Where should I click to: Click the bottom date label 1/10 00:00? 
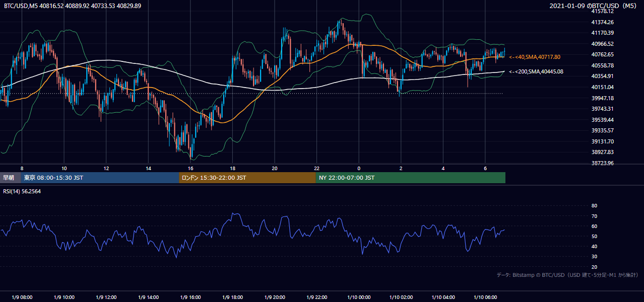point(359,297)
